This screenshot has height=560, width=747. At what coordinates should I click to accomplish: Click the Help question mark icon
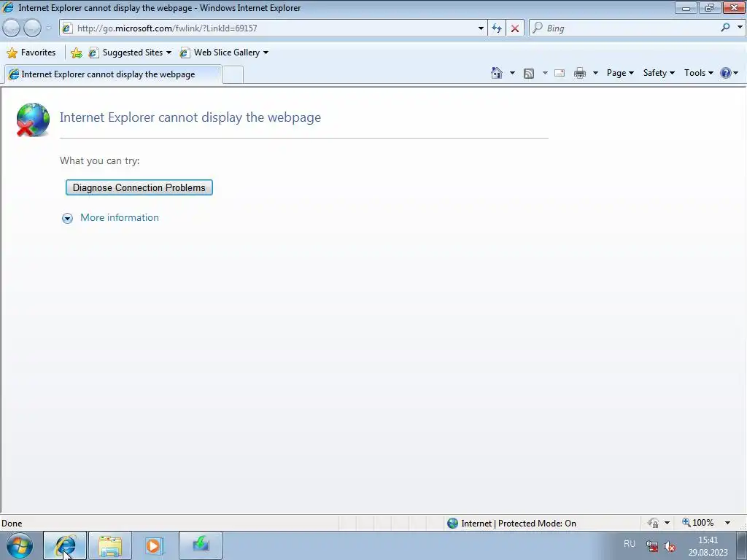pos(726,73)
